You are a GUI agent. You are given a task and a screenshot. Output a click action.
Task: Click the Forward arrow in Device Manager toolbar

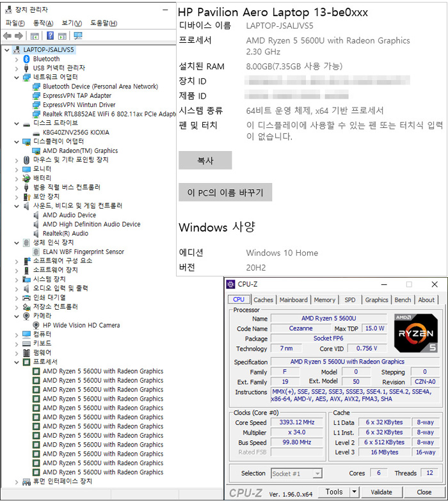19,36
